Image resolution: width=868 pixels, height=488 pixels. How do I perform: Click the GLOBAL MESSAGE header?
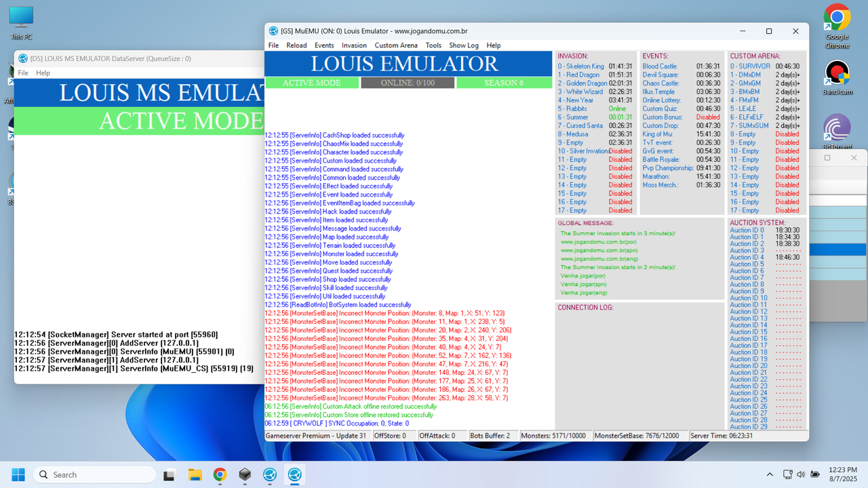585,223
